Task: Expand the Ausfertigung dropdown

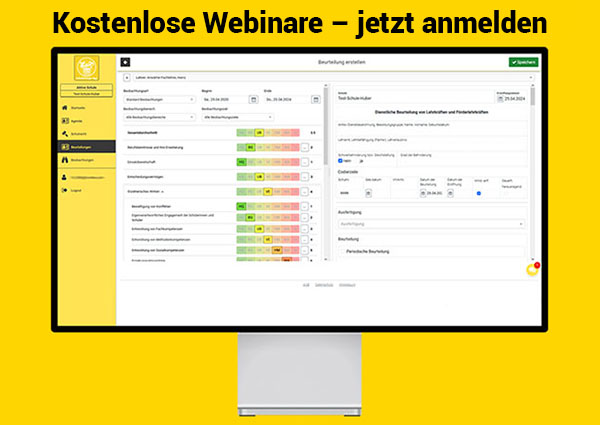Action: click(x=430, y=224)
